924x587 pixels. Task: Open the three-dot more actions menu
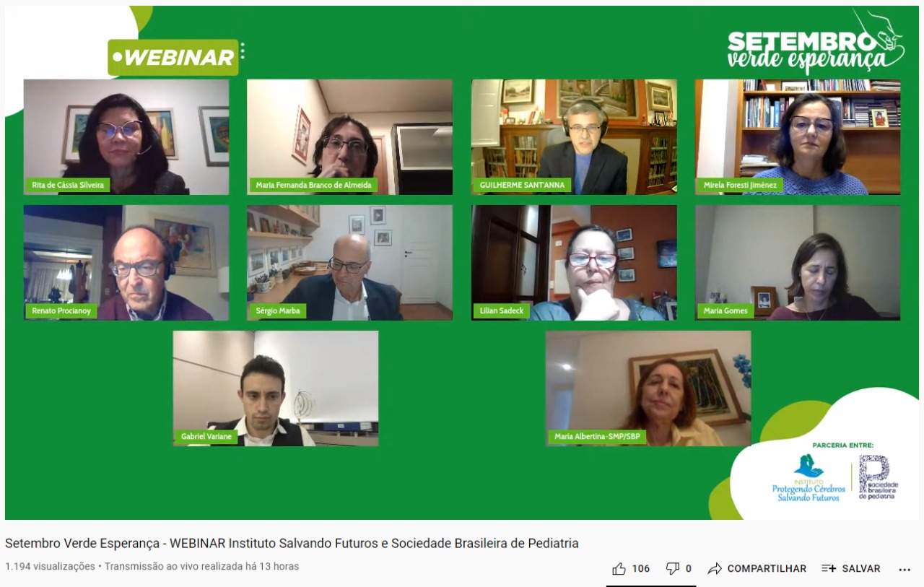(905, 569)
